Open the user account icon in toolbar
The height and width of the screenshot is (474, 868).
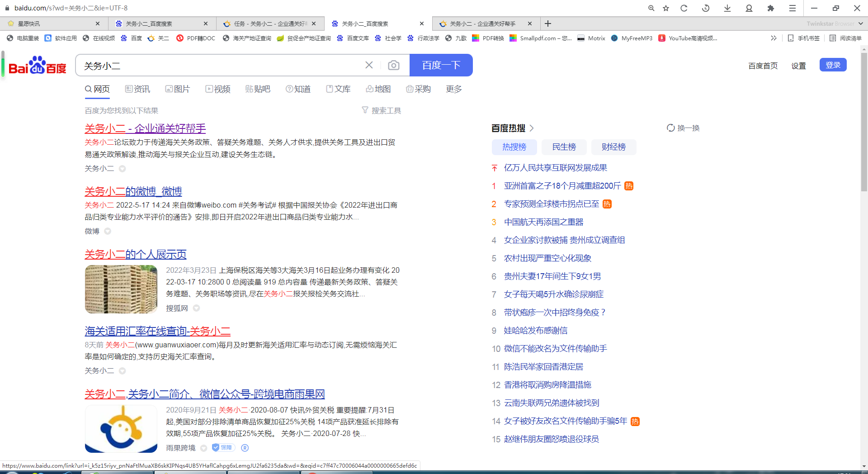pos(749,8)
